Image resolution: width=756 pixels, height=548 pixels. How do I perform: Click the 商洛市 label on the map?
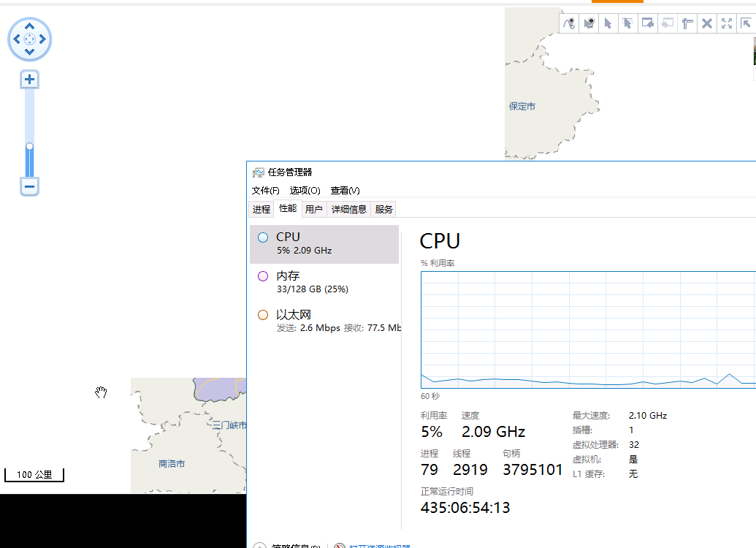[x=172, y=464]
